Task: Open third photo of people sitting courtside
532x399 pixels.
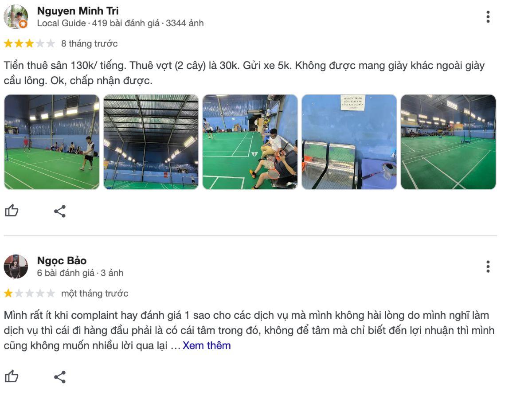Action: [250, 142]
